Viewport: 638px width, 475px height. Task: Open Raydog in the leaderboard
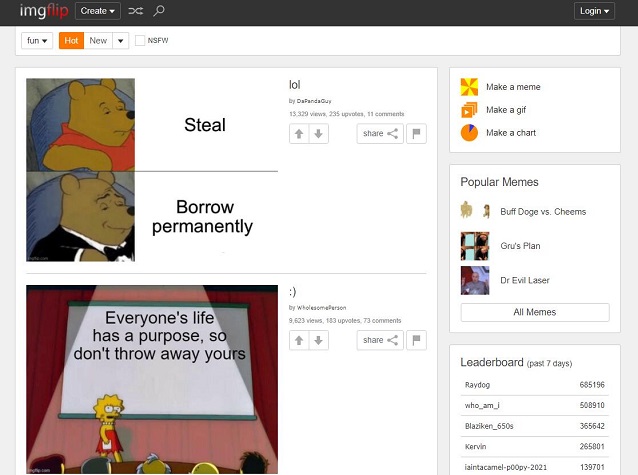pyautogui.click(x=477, y=385)
